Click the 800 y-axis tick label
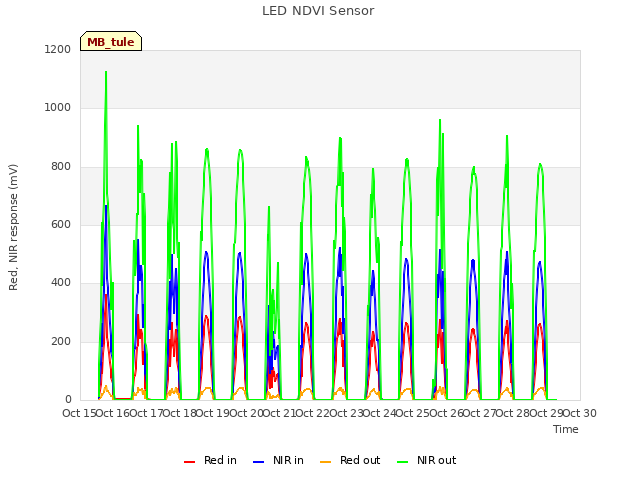640x480 pixels. coord(61,167)
